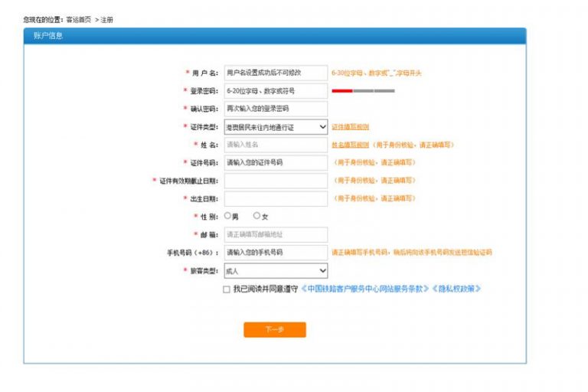Click the 姓名 input field

pyautogui.click(x=276, y=145)
